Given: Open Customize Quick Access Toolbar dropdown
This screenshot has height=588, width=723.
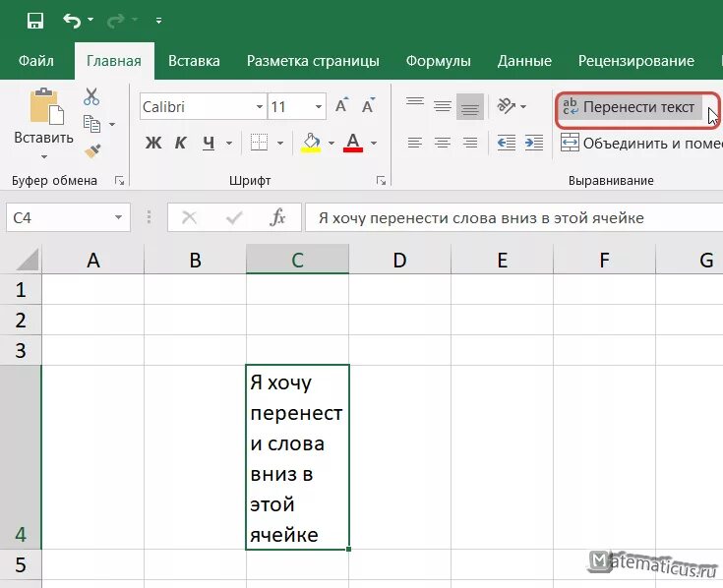Looking at the screenshot, I should pos(158,21).
